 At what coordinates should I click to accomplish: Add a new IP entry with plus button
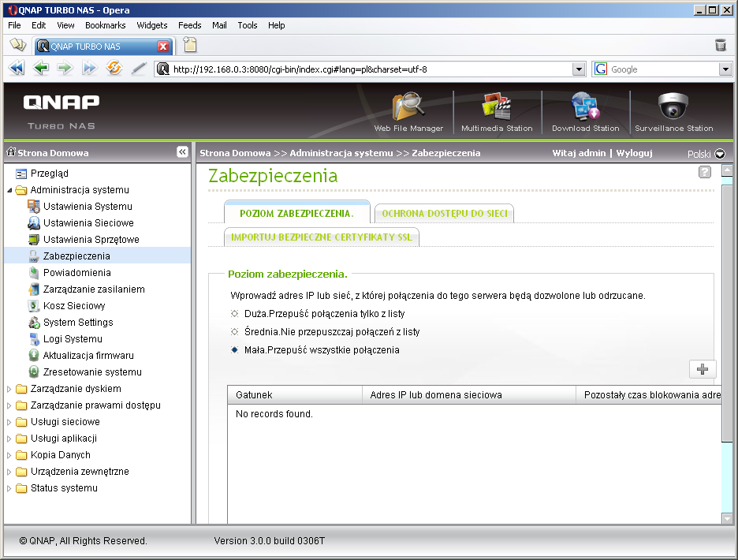point(703,369)
